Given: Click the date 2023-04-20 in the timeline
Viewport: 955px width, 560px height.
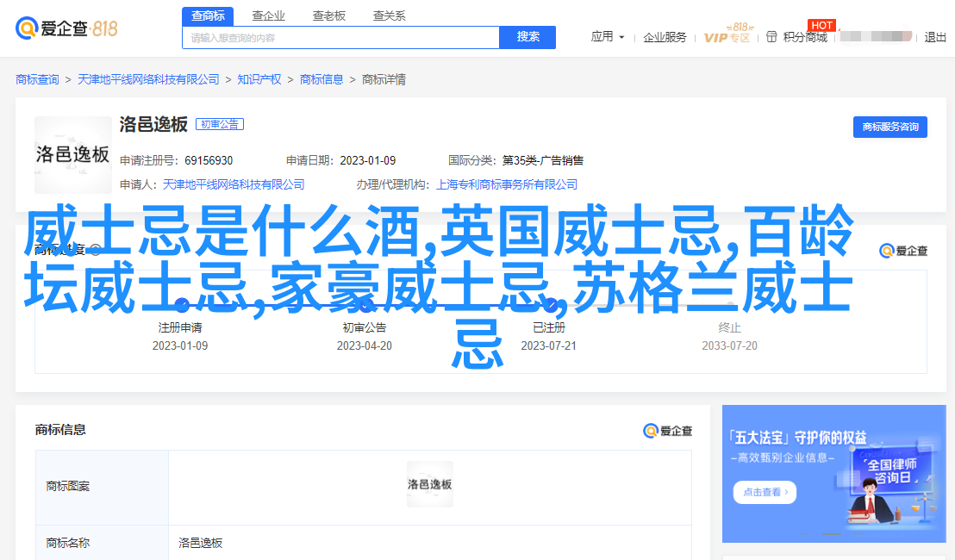Looking at the screenshot, I should tap(365, 345).
